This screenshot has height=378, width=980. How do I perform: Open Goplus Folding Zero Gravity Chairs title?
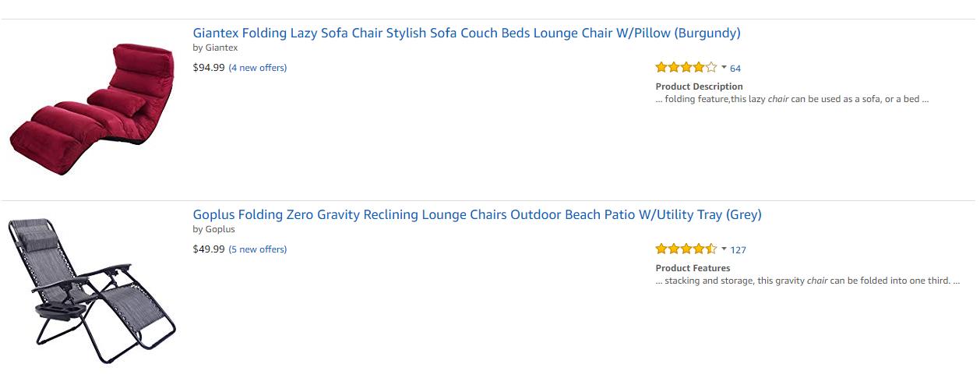477,215
